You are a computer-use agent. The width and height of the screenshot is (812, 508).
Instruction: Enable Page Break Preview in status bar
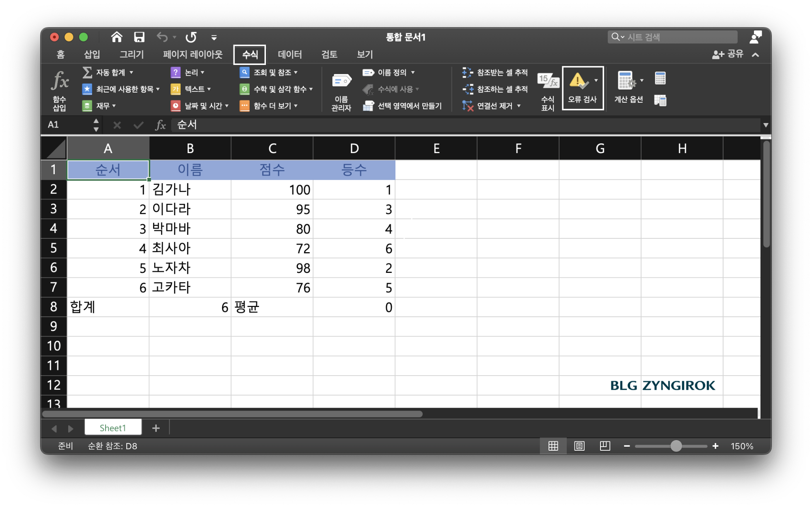coord(605,445)
